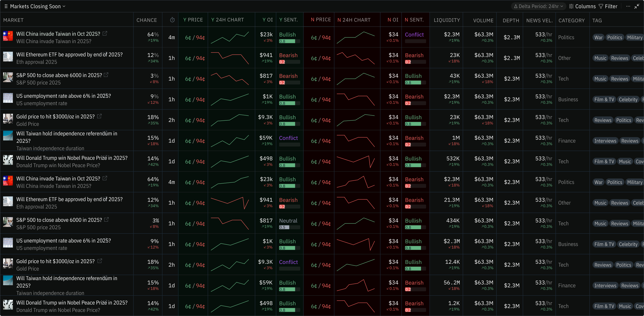This screenshot has width=644, height=316.
Task: Open the Columns settings
Action: [x=582, y=6]
